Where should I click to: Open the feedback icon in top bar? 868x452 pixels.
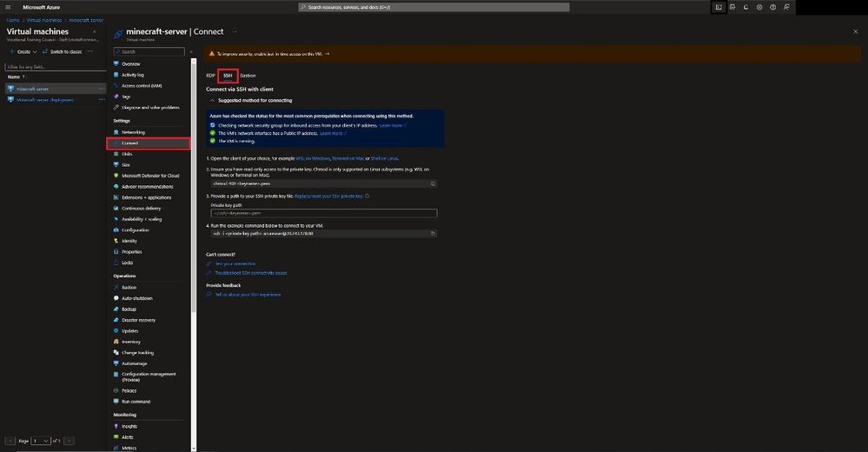tap(786, 7)
